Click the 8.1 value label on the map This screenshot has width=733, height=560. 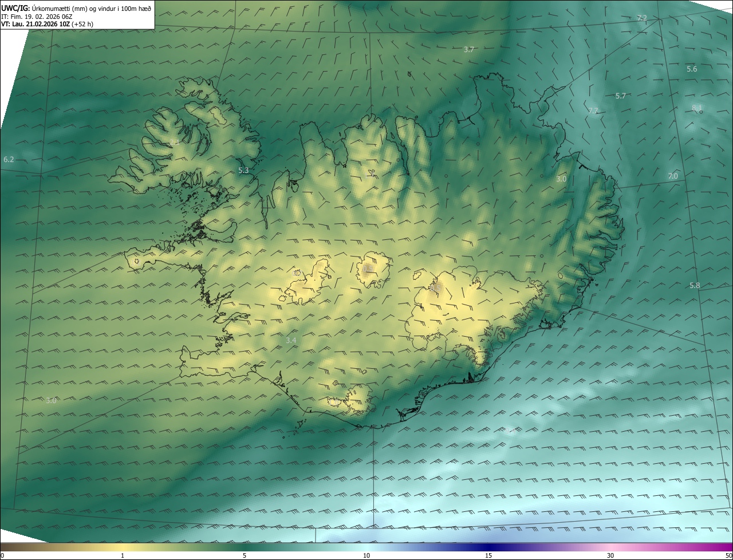[697, 108]
